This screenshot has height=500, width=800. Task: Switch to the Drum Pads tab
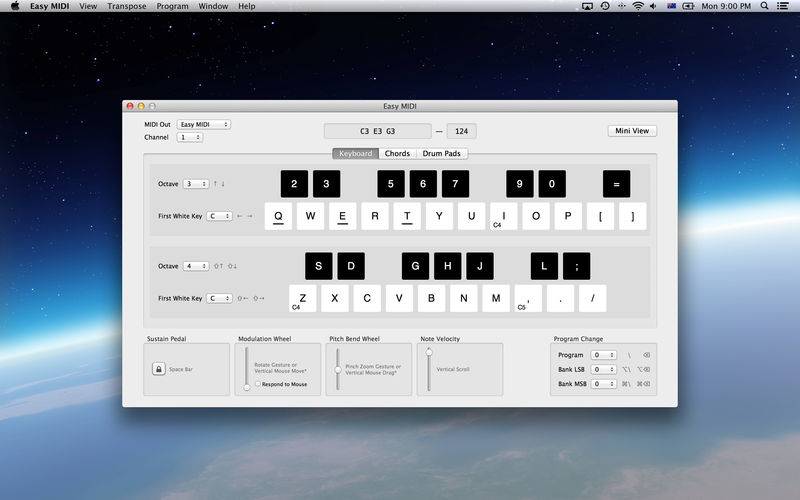pyautogui.click(x=442, y=153)
